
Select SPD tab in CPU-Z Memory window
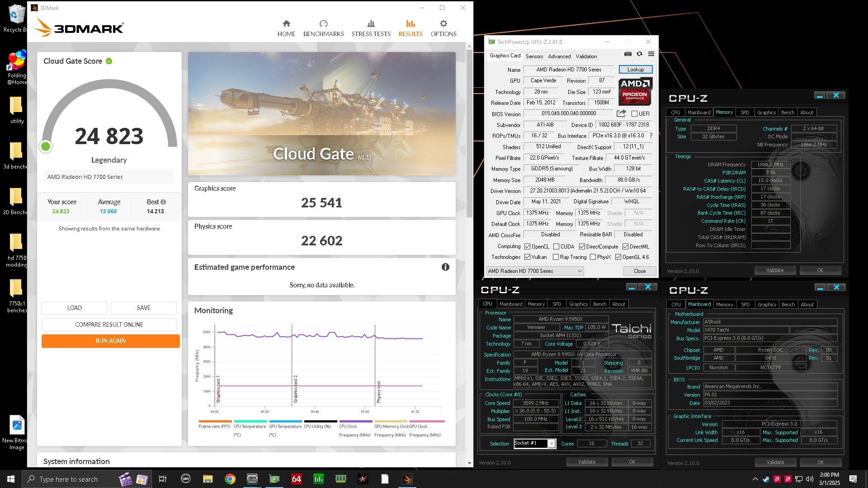click(745, 113)
